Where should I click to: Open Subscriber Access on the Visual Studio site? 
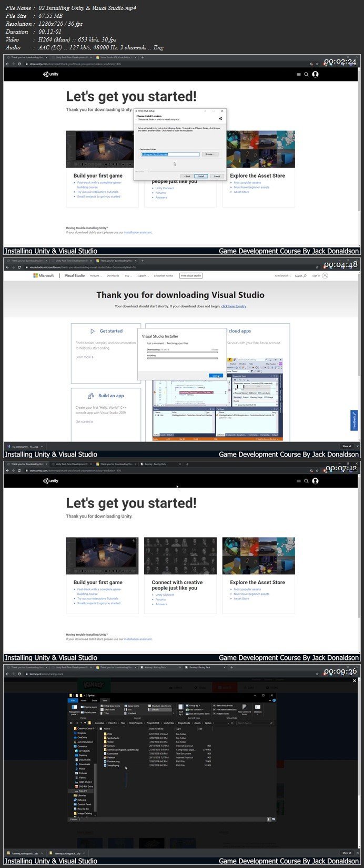(x=163, y=275)
